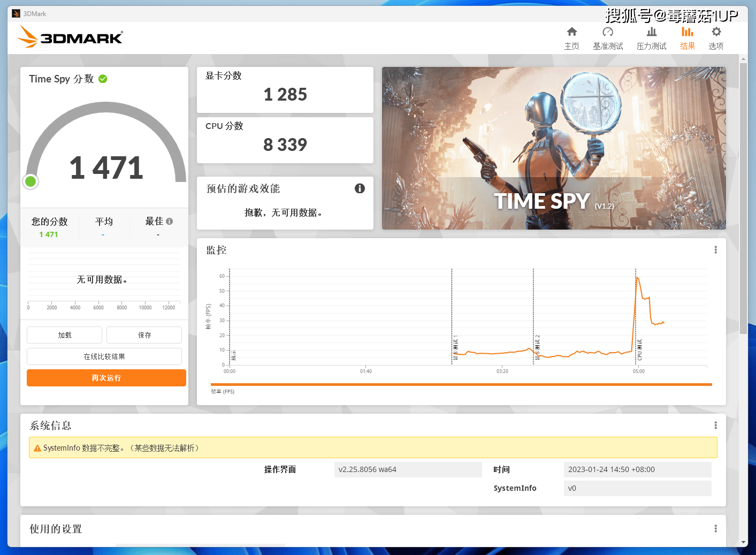Open the 压力测试 bar chart icon
The height and width of the screenshot is (555, 756).
point(652,32)
